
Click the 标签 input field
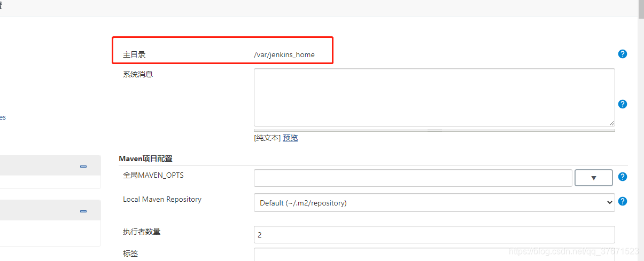[434, 255]
